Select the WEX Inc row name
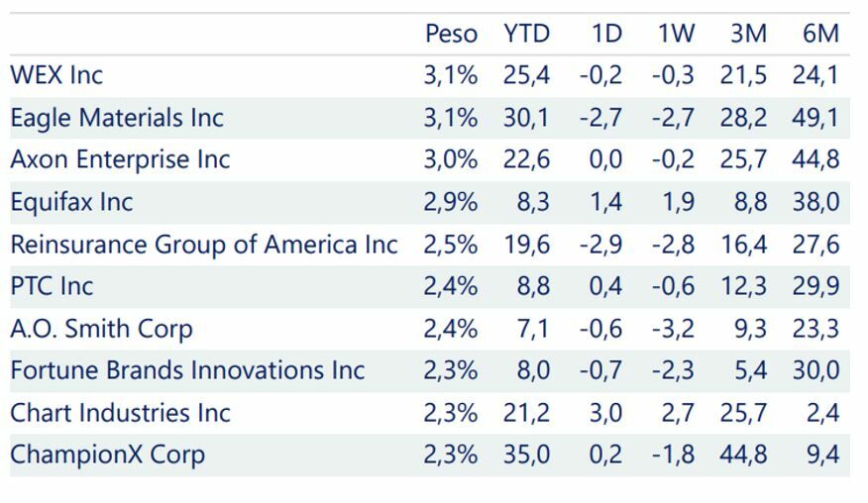Screen dimensions: 868x503 click(56, 75)
